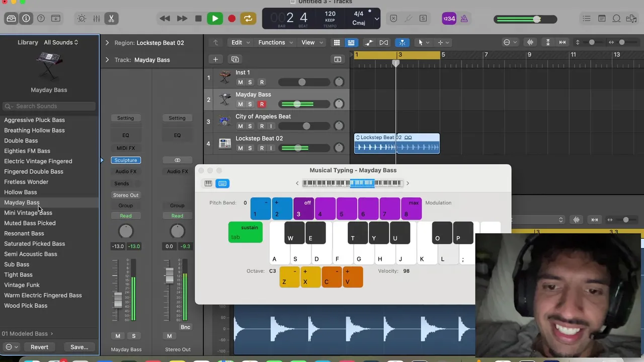Open Stereo Out output slot

[x=125, y=195]
